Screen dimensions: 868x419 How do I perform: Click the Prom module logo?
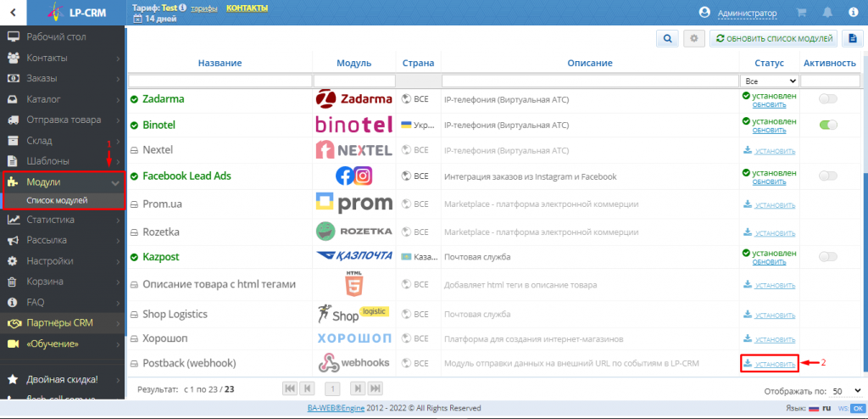353,204
